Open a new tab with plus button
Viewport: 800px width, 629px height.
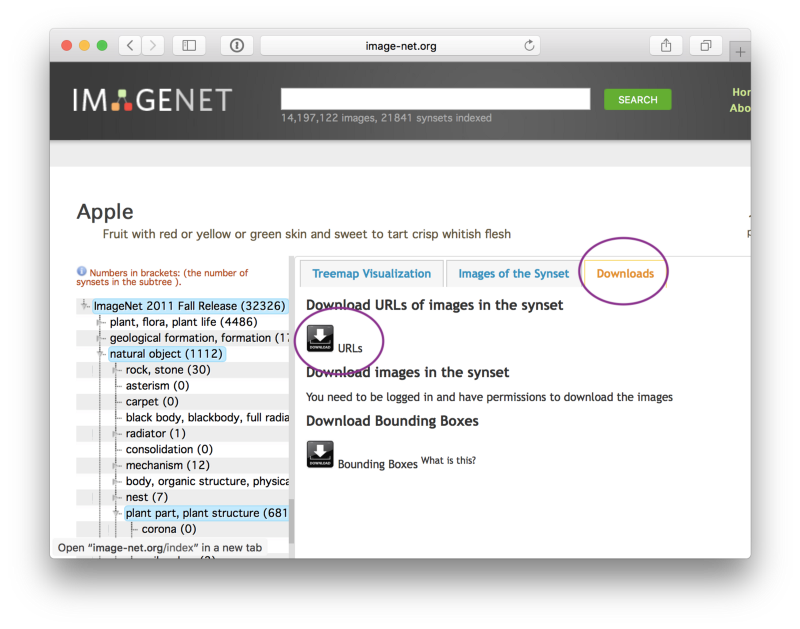[740, 51]
